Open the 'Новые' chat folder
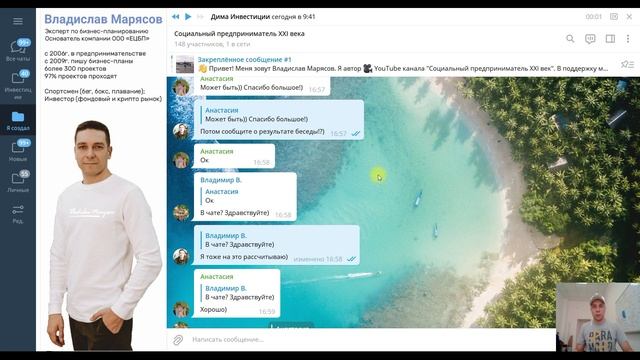The width and height of the screenshot is (640, 360). click(18, 151)
